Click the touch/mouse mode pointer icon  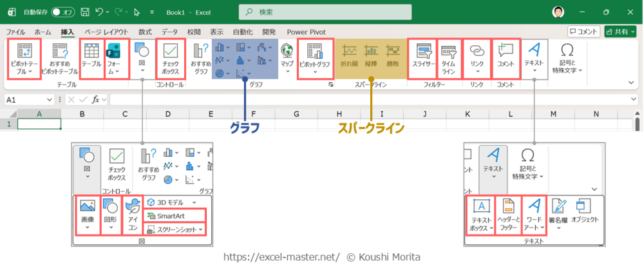point(137,12)
